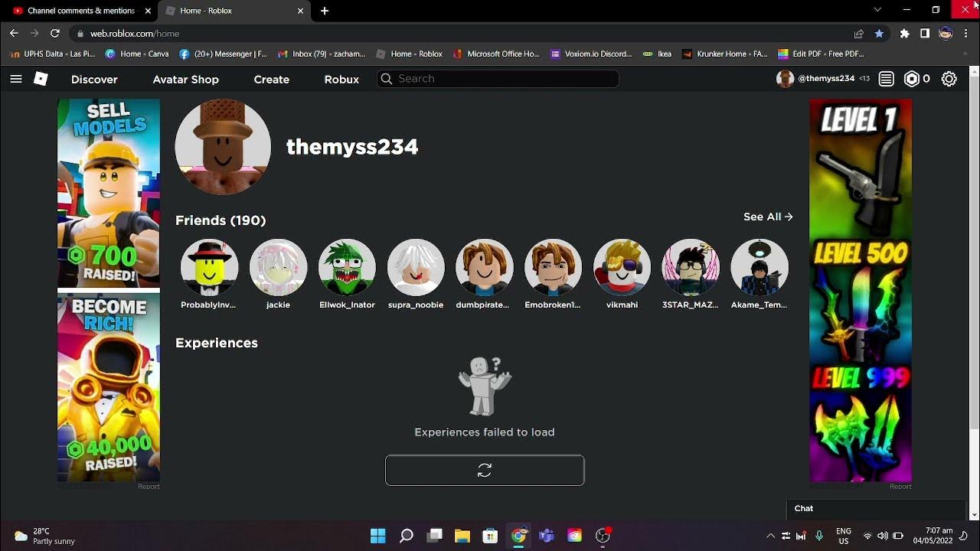The height and width of the screenshot is (551, 980).
Task: Go back in browser history
Action: [14, 34]
